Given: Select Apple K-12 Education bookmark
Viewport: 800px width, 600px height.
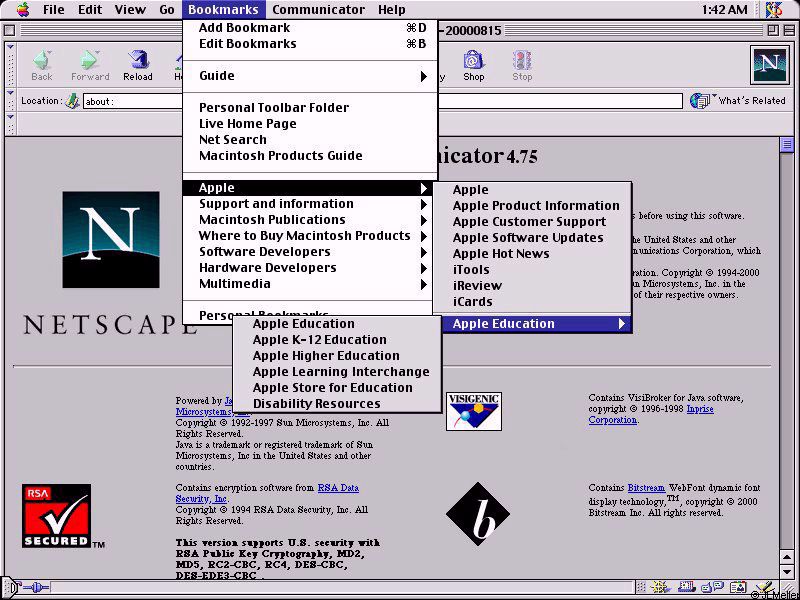Looking at the screenshot, I should click(337, 340).
